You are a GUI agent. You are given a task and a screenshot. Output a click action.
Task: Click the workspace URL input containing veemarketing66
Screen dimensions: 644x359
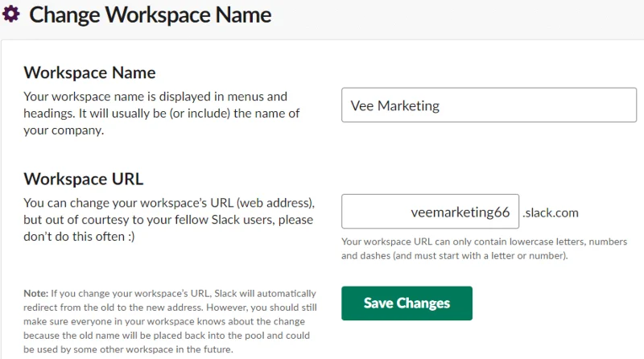point(430,211)
